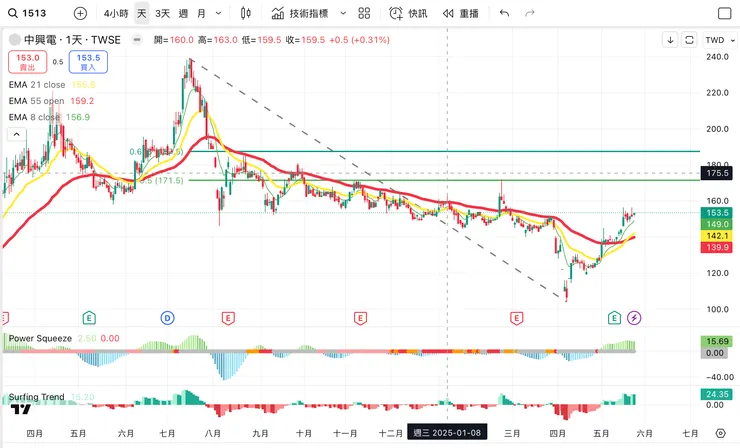Image resolution: width=740 pixels, height=448 pixels.
Task: Create an alert with 快訊 button
Action: [x=408, y=13]
